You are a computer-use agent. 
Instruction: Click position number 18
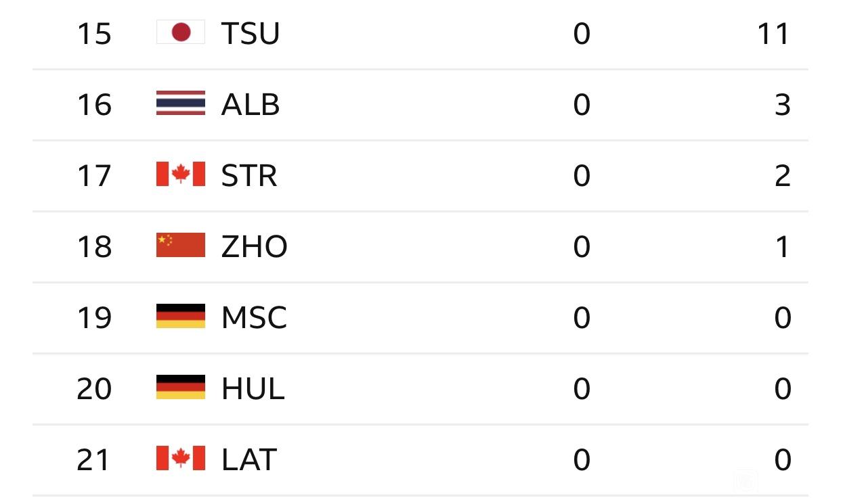click(x=94, y=247)
